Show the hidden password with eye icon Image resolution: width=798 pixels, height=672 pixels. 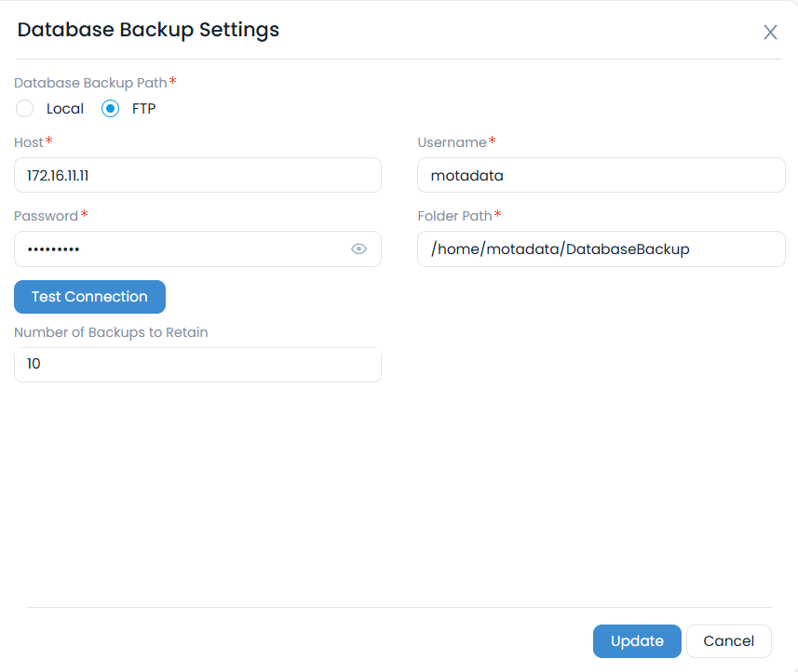click(358, 249)
